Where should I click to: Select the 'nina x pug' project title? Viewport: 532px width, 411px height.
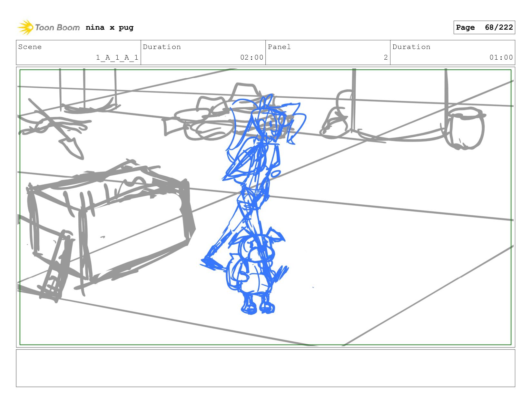tap(110, 27)
